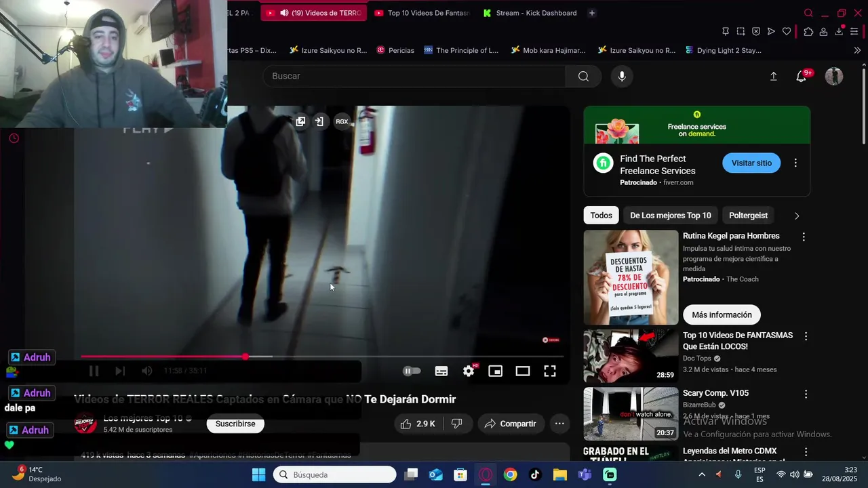Open the browser downloads icon
The width and height of the screenshot is (868, 488).
[x=839, y=31]
